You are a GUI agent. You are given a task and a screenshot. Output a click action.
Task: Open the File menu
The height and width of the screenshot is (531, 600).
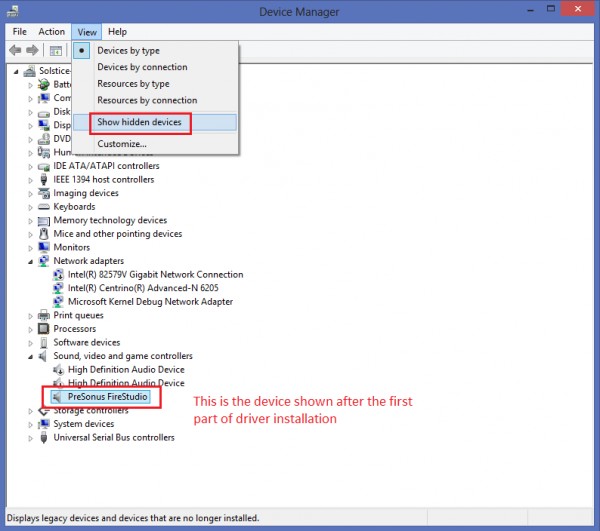pyautogui.click(x=20, y=32)
